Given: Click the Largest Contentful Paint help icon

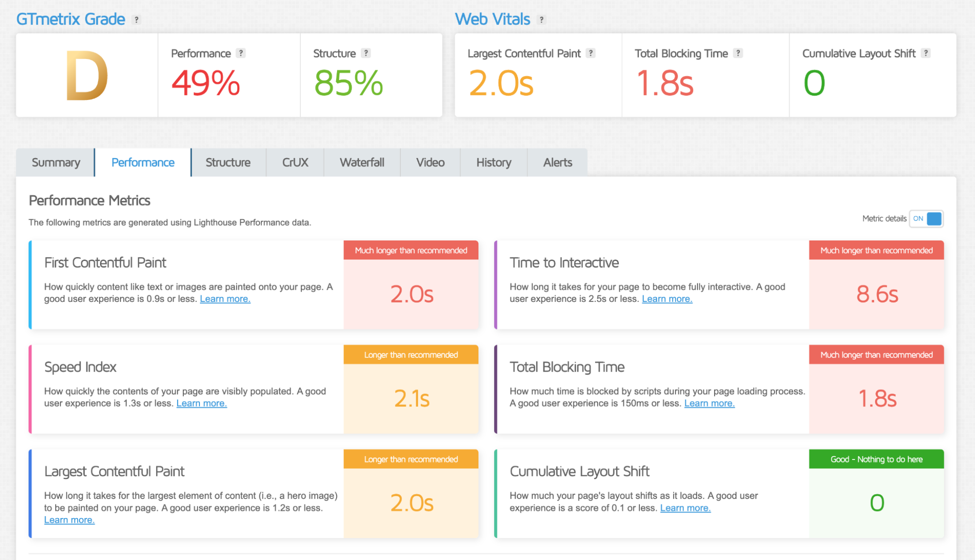Looking at the screenshot, I should [591, 53].
